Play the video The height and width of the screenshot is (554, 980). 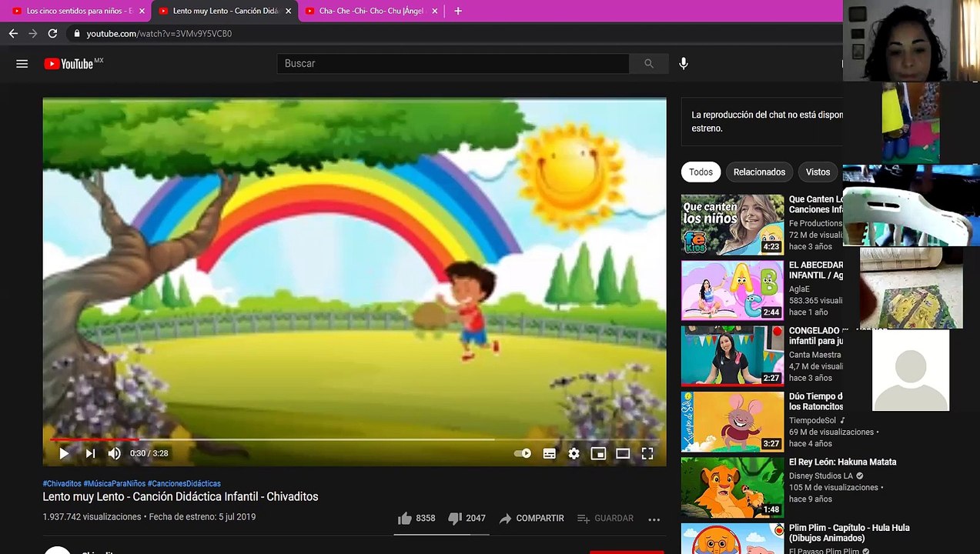[64, 454]
